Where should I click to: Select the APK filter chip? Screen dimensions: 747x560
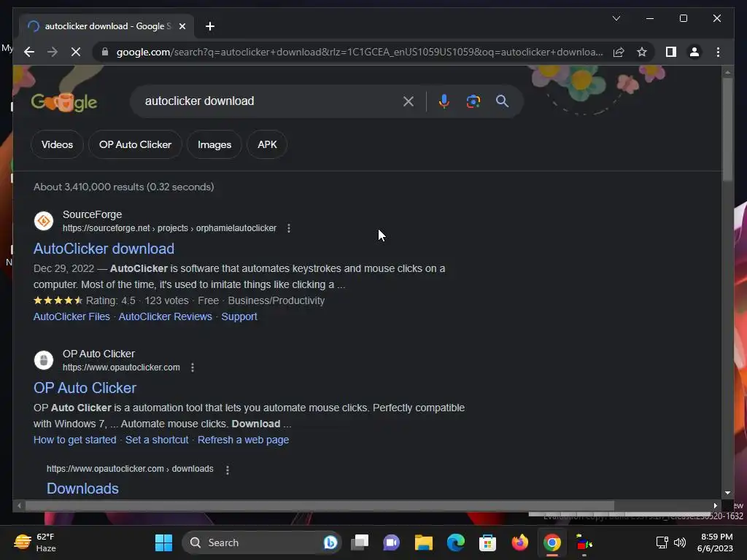[x=267, y=144]
